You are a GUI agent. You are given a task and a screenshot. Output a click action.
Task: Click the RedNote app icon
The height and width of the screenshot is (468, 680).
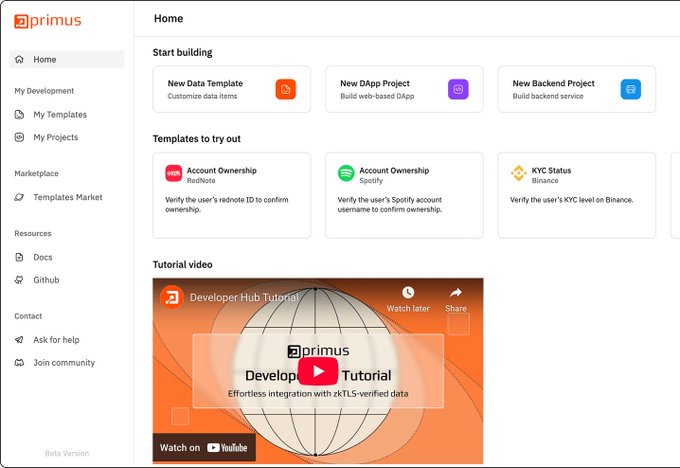(173, 173)
